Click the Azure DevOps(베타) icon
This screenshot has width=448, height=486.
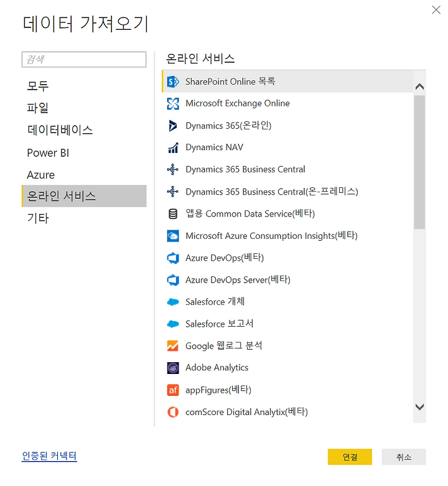coord(173,258)
